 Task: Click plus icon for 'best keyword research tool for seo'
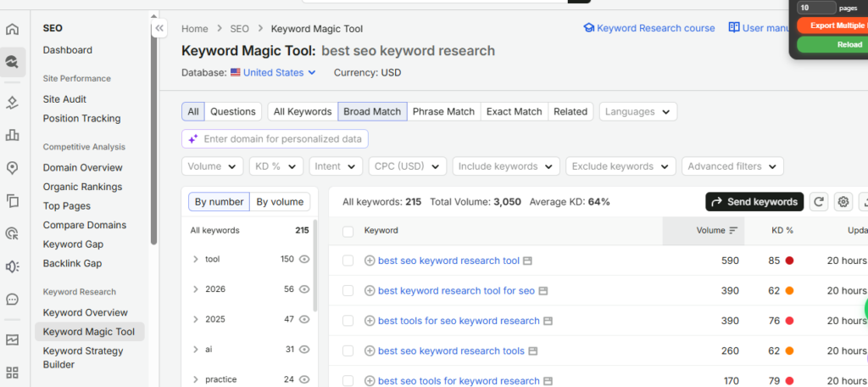(370, 290)
